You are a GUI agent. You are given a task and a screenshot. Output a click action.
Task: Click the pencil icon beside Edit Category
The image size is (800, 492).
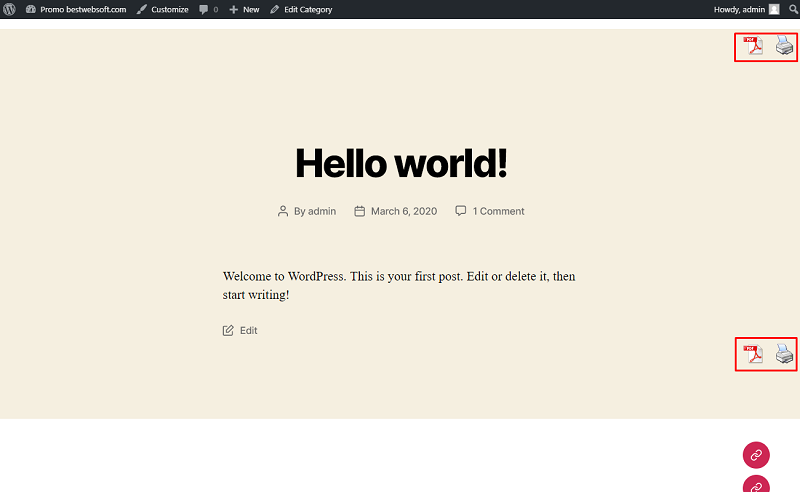pos(274,9)
